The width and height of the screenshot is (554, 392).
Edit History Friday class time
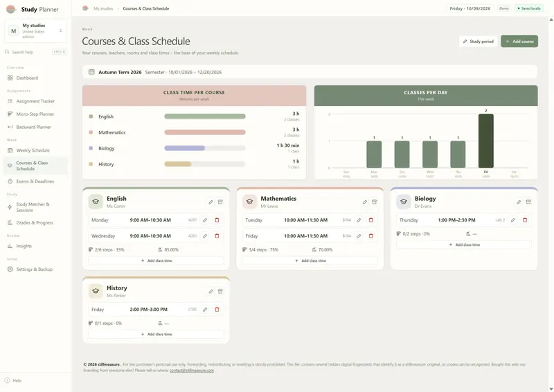[205, 310]
